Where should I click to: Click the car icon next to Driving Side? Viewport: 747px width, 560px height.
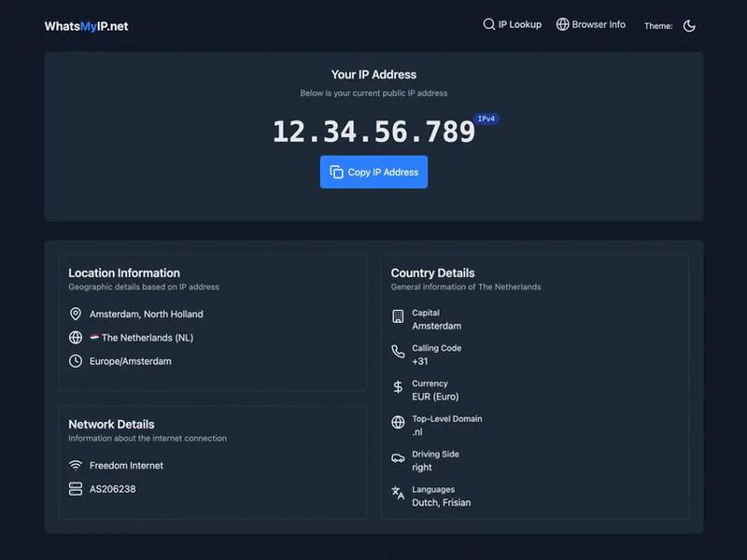point(398,458)
